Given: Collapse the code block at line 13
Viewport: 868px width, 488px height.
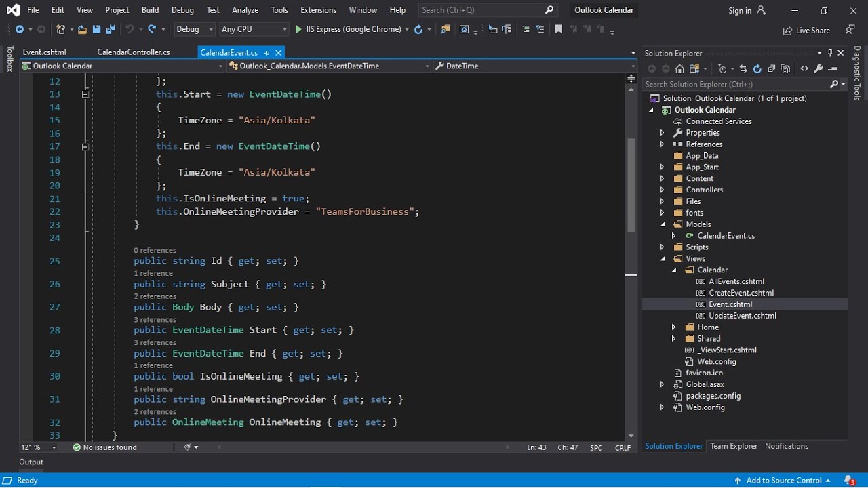Looking at the screenshot, I should (x=85, y=94).
